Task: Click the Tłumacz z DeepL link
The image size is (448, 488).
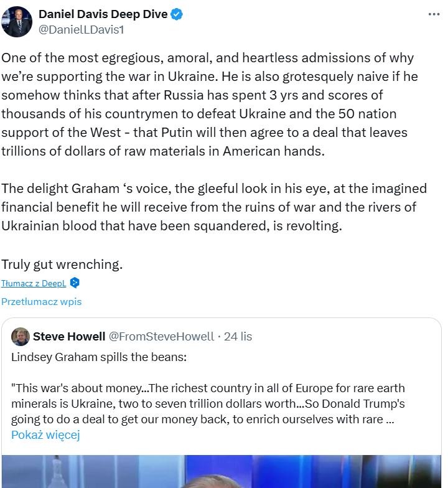Action: point(34,283)
